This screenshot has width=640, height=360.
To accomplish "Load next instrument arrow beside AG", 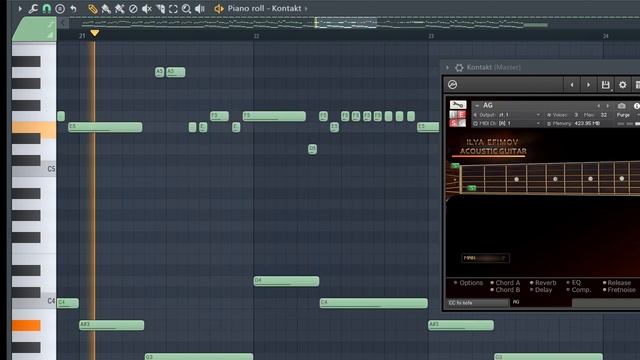I will coord(607,106).
